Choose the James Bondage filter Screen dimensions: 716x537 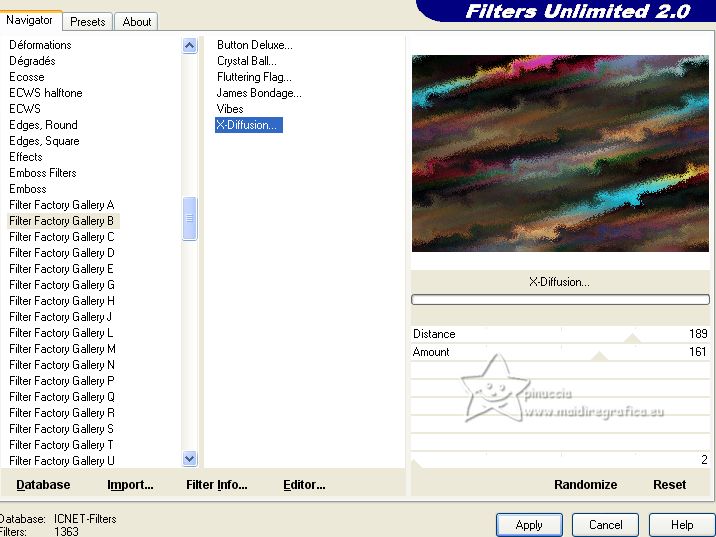coord(259,93)
